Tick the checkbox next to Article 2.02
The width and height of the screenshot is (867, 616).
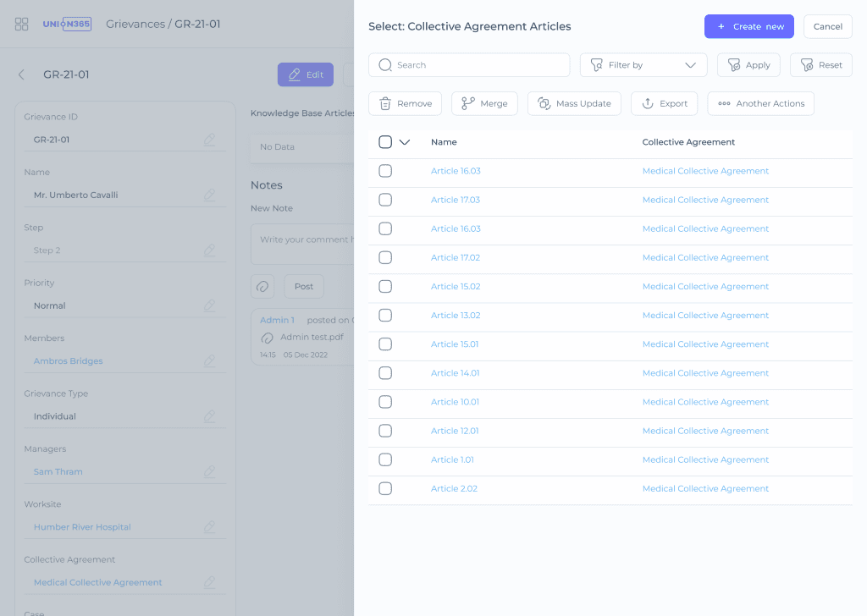tap(385, 488)
